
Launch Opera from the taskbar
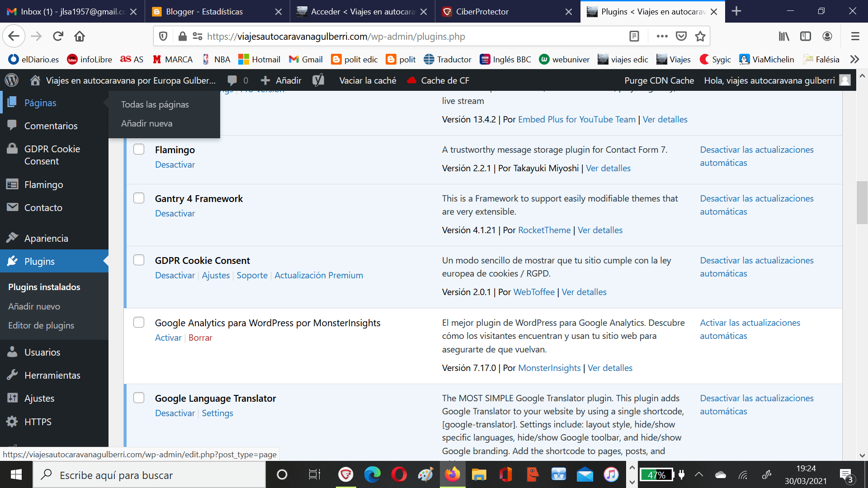(x=399, y=474)
